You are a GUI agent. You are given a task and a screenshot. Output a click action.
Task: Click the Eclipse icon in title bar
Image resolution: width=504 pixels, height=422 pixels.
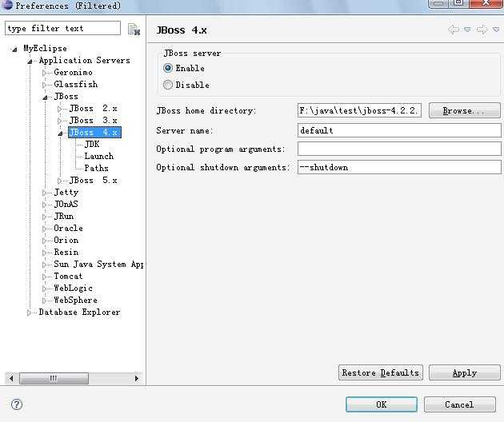pyautogui.click(x=7, y=5)
